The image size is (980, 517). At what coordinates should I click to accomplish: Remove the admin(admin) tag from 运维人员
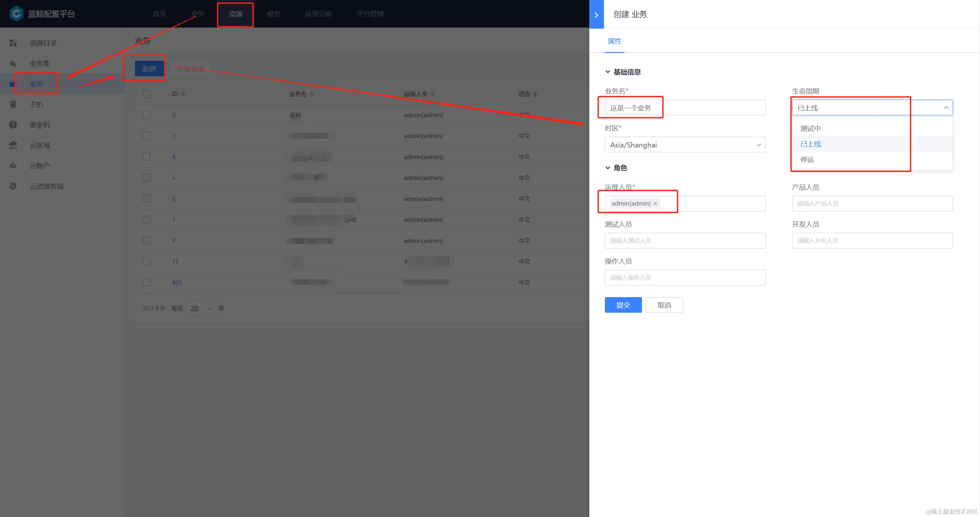coord(655,203)
